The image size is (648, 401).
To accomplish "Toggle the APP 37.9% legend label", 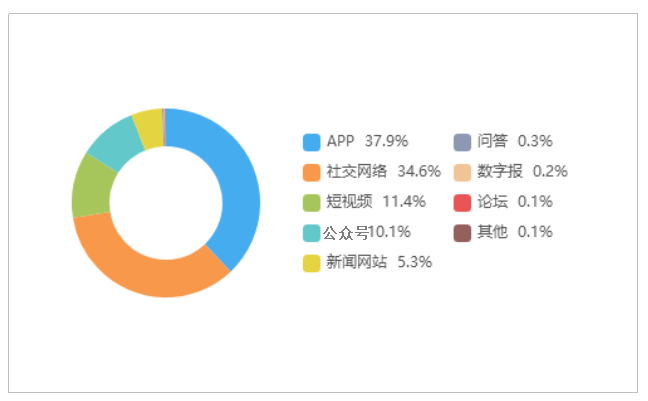I will (x=367, y=141).
